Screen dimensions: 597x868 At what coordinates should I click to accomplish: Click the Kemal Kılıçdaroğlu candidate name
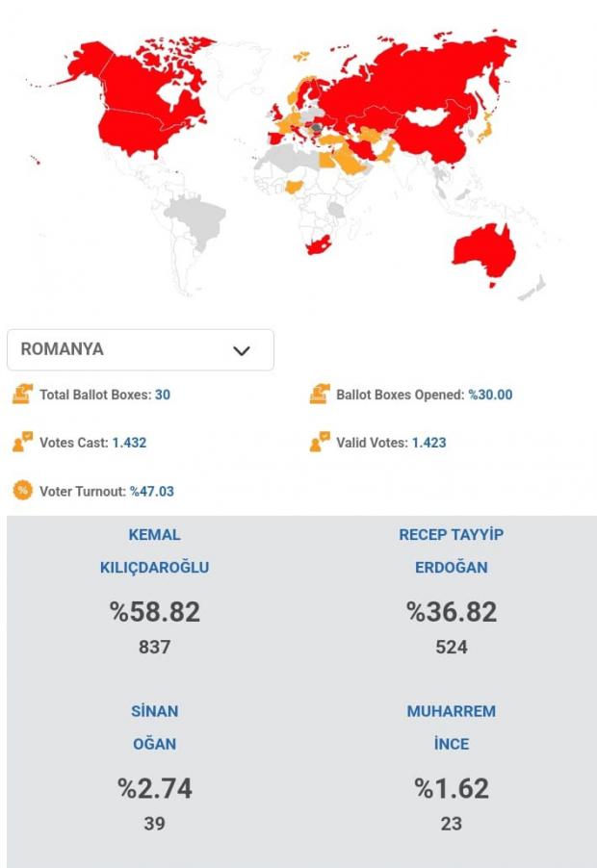click(154, 550)
